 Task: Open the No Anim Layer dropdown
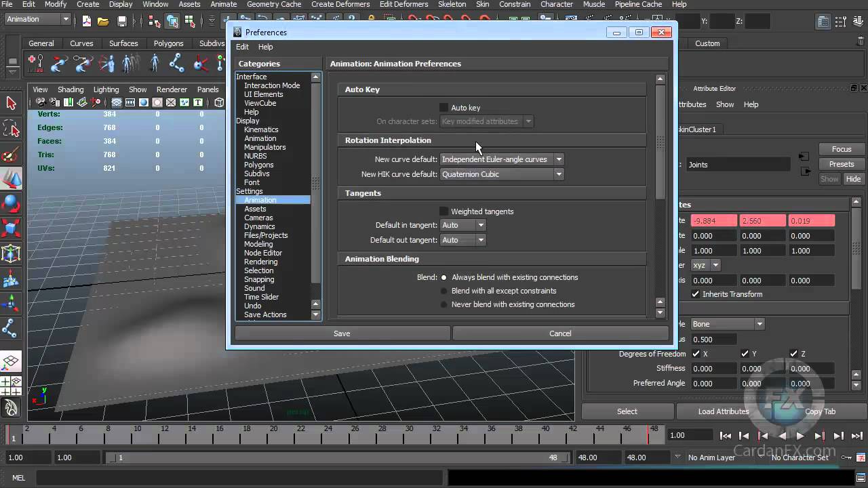[x=711, y=457]
